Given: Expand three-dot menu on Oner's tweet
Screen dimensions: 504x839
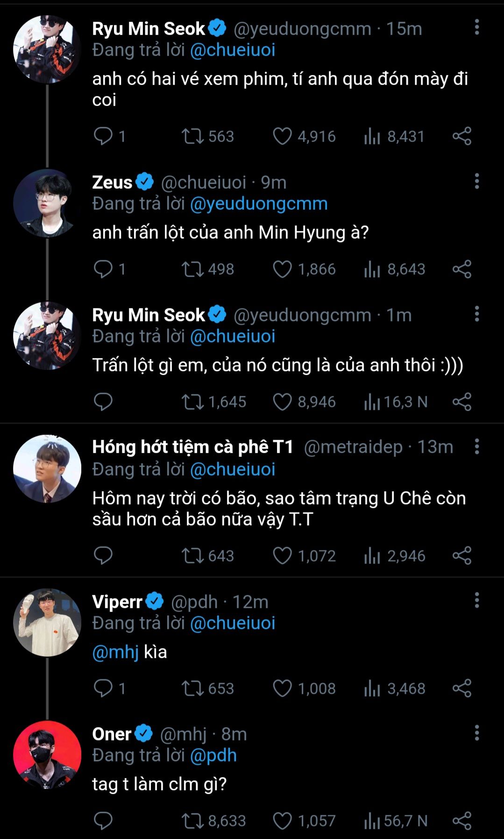Looking at the screenshot, I should [x=477, y=733].
